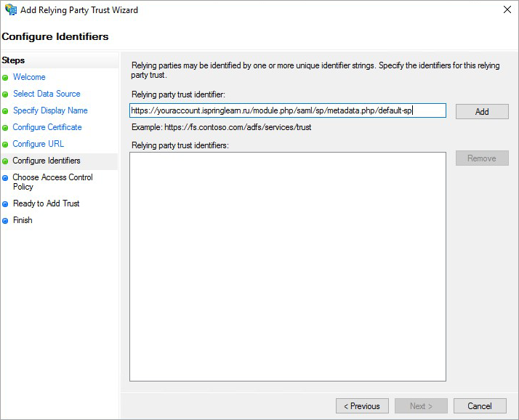This screenshot has height=420, width=519.
Task: Navigate to Configure URL step
Action: (38, 144)
